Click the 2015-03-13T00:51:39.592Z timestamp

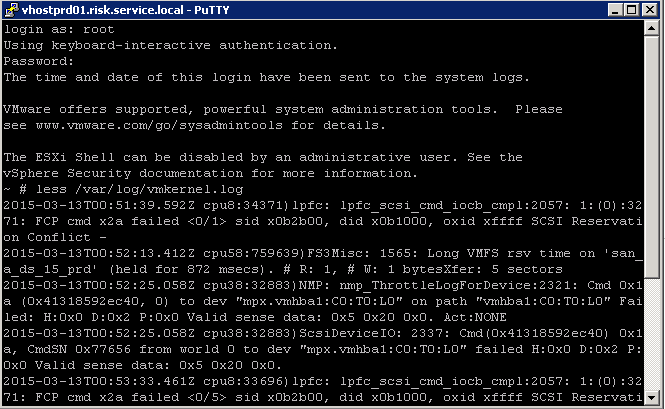pyautogui.click(x=99, y=205)
